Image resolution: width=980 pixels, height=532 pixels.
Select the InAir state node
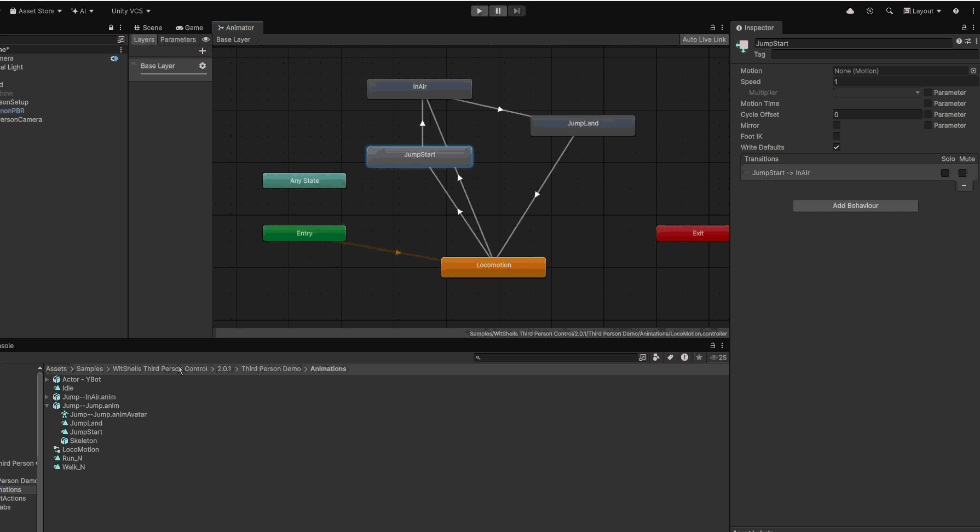click(x=419, y=88)
